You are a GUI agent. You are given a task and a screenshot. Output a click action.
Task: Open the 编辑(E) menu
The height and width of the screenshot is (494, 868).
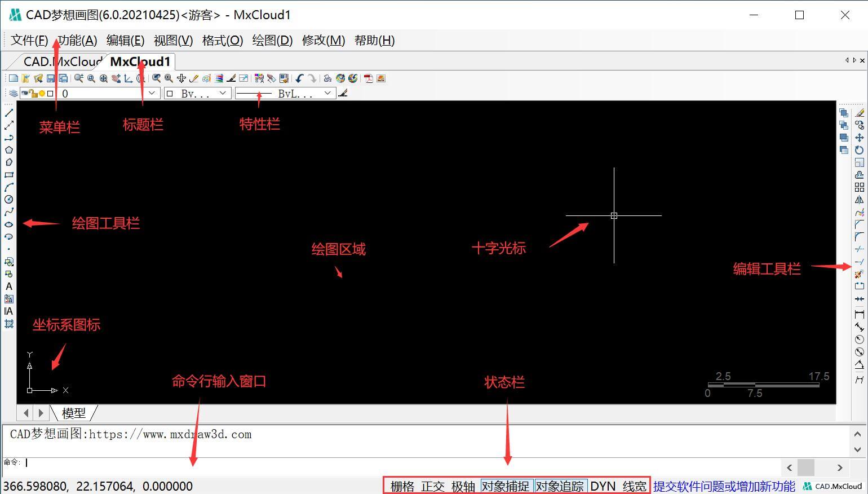coord(126,40)
